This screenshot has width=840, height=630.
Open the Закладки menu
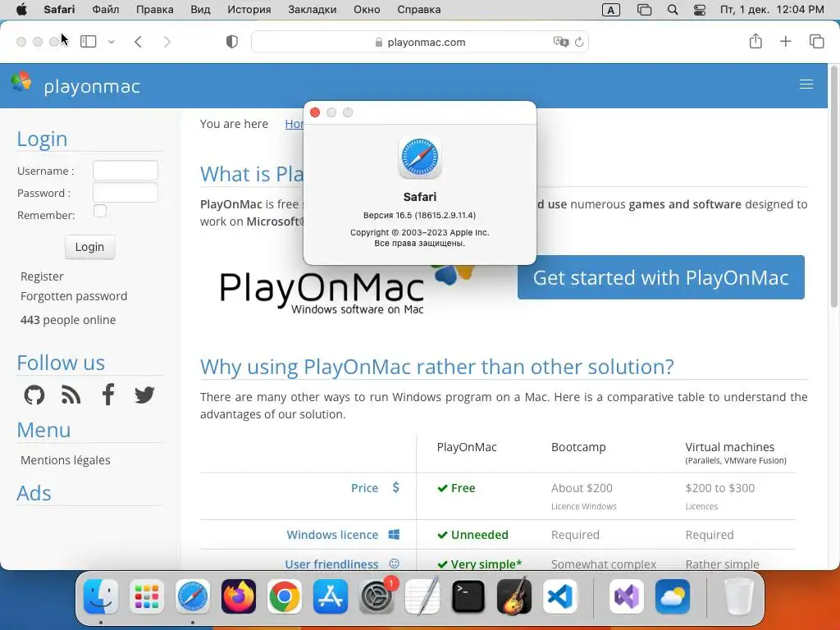tap(313, 10)
